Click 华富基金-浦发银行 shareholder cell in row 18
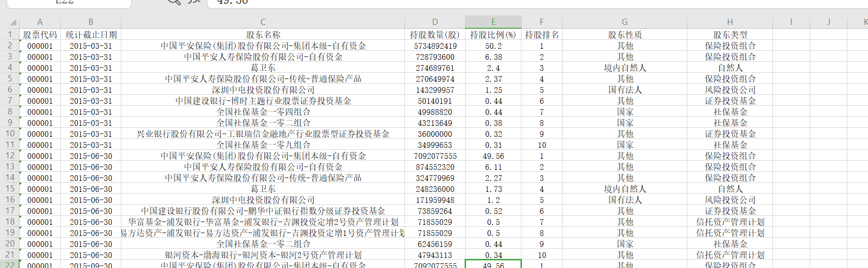The image size is (868, 268). [263, 222]
